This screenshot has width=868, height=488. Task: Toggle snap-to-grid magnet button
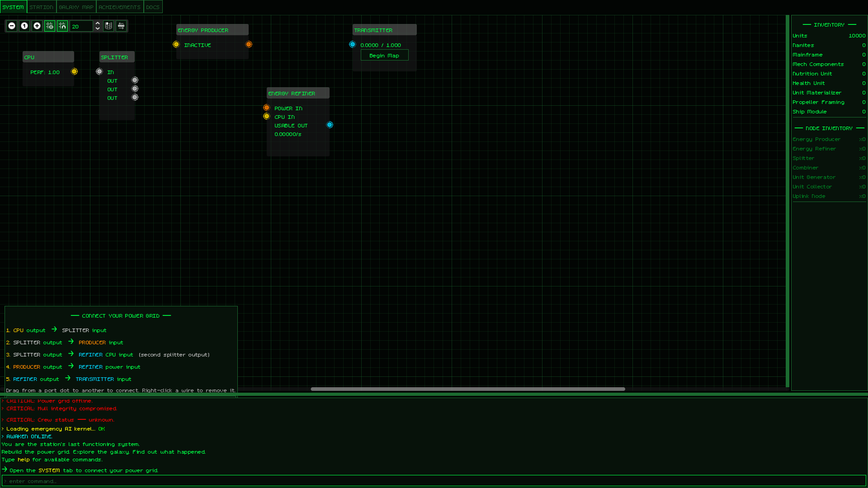[x=62, y=26]
